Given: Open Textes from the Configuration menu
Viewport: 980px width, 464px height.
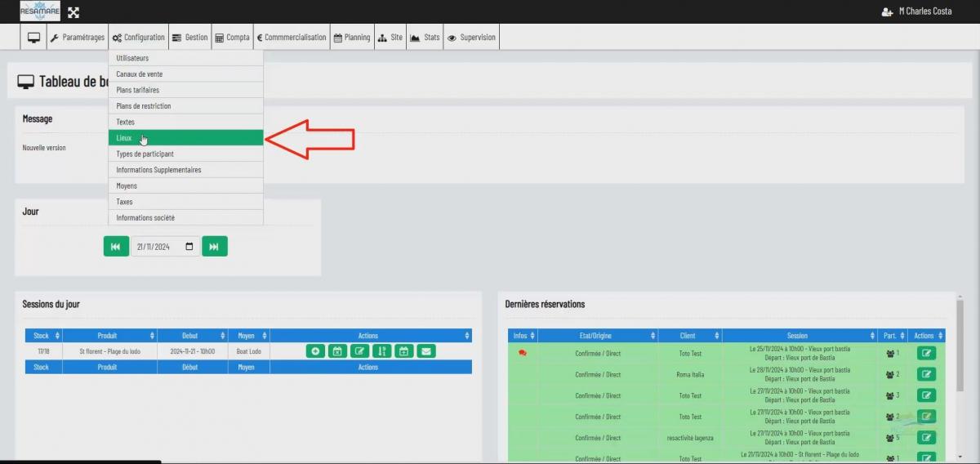Looking at the screenshot, I should 186,122.
